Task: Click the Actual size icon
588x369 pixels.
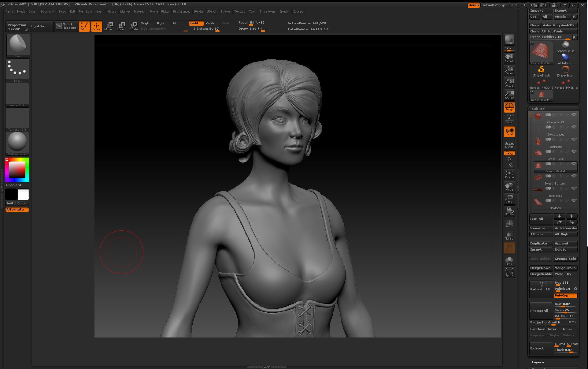Action: tap(509, 83)
